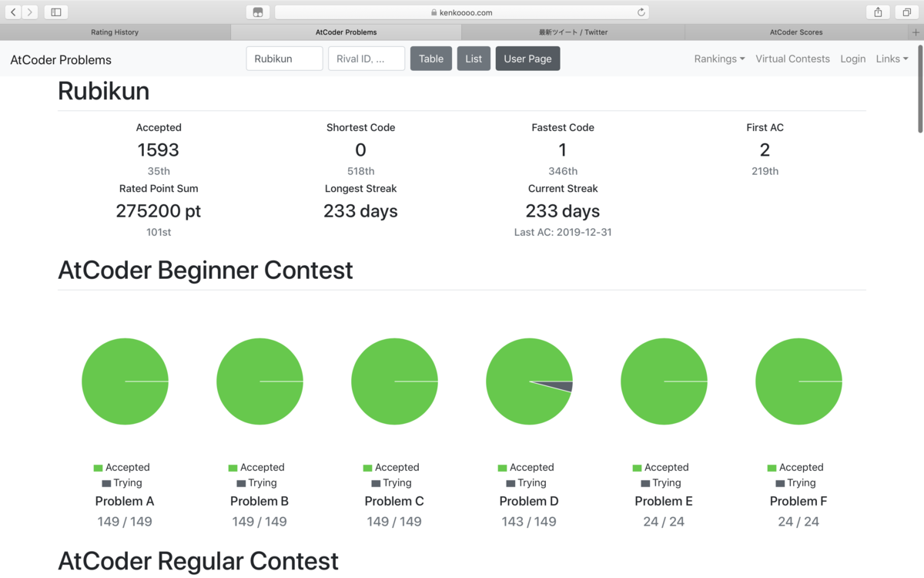The height and width of the screenshot is (578, 924).
Task: Click the Shortest Code rank 518th
Action: [360, 171]
